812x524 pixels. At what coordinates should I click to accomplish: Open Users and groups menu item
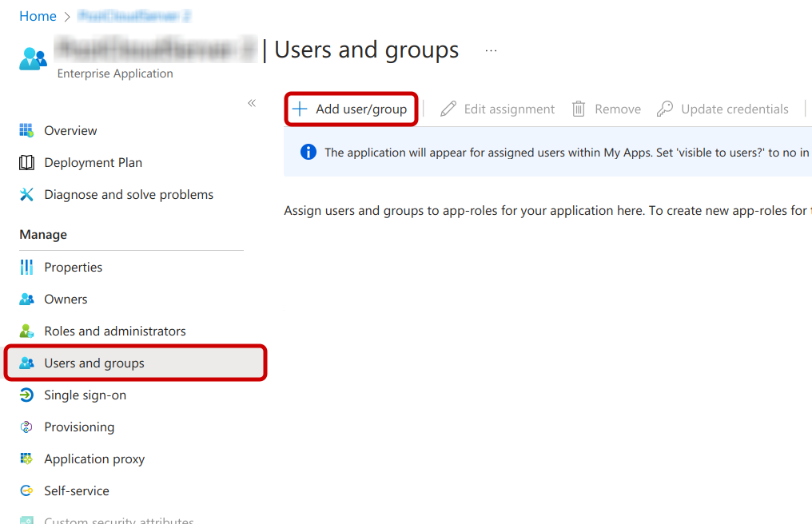point(94,363)
